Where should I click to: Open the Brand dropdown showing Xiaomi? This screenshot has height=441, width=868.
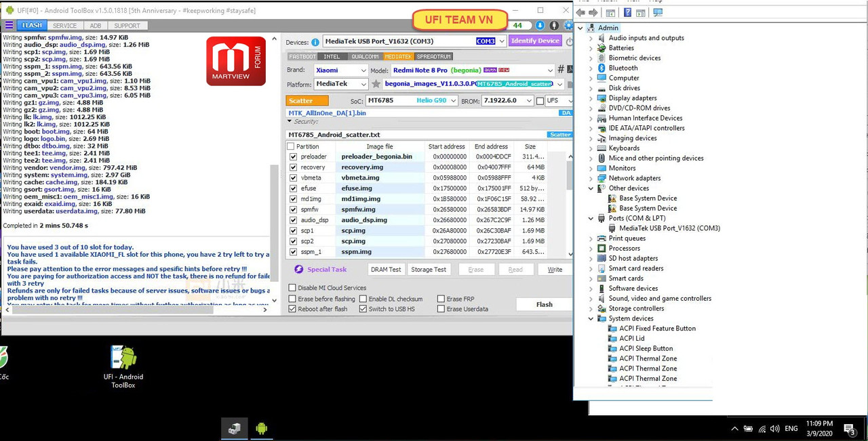pyautogui.click(x=363, y=70)
